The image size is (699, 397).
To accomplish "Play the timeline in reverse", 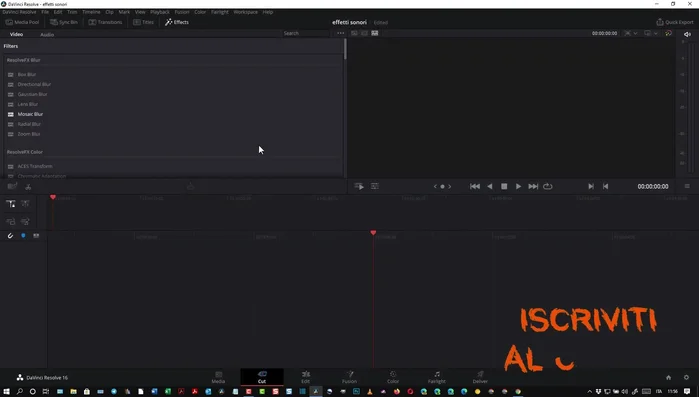I will 490,186.
